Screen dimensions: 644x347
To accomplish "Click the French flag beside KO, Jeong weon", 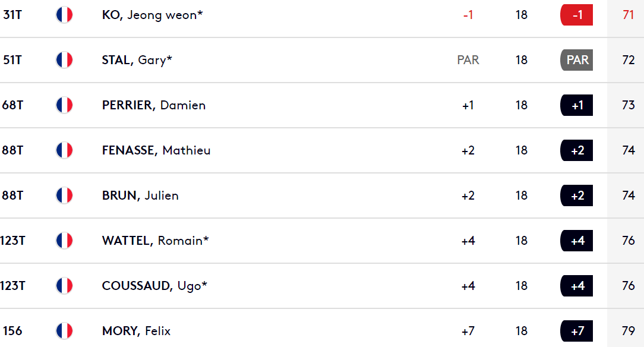I will point(64,15).
